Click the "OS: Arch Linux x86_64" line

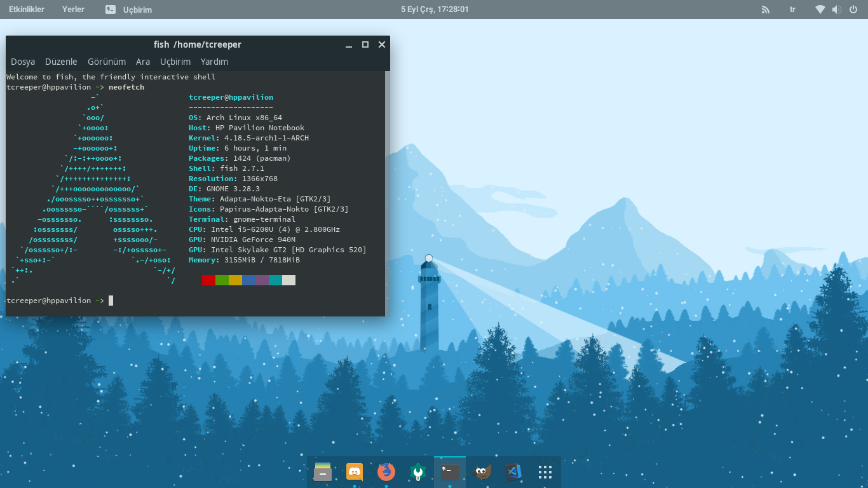(235, 118)
